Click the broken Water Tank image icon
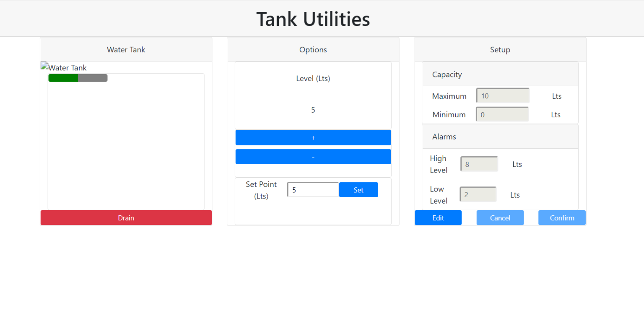The height and width of the screenshot is (333, 644). tap(44, 66)
